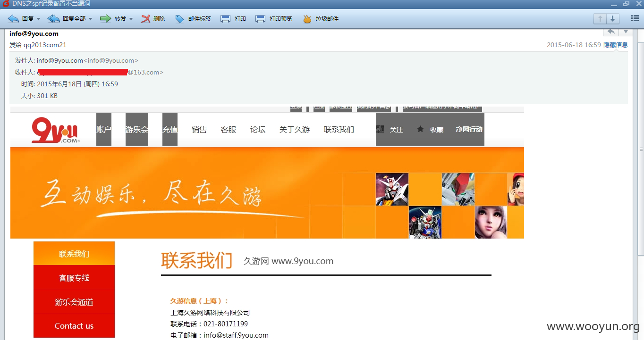The height and width of the screenshot is (340, 644).
Task: Mark as junk mail (垃圾邮件) flame icon
Action: 307,19
